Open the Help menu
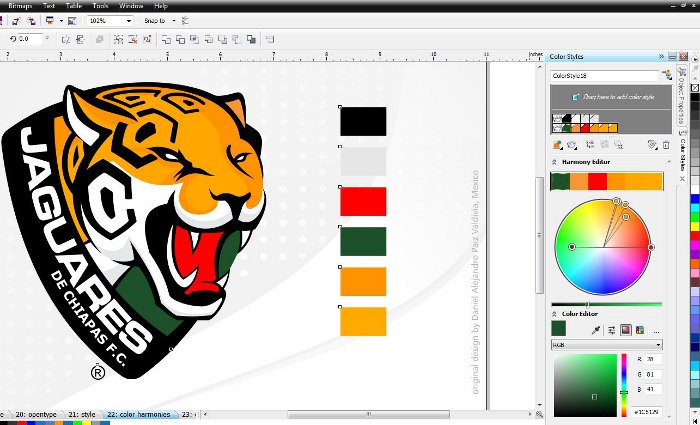The height and width of the screenshot is (425, 700). [x=161, y=6]
